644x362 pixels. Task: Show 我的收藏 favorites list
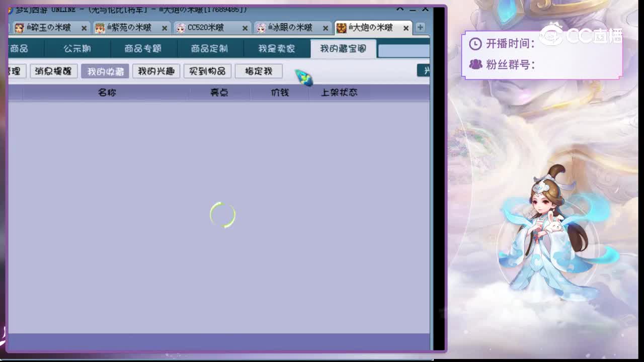(105, 71)
